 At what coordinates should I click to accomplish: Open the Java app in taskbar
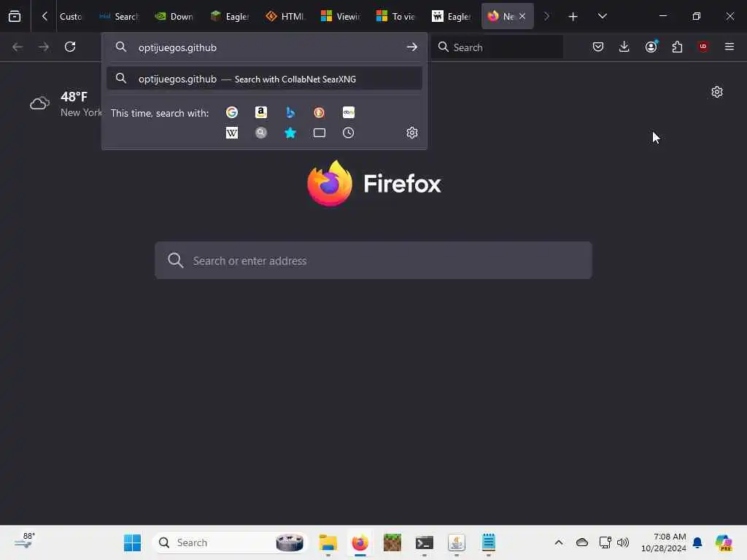tap(457, 542)
